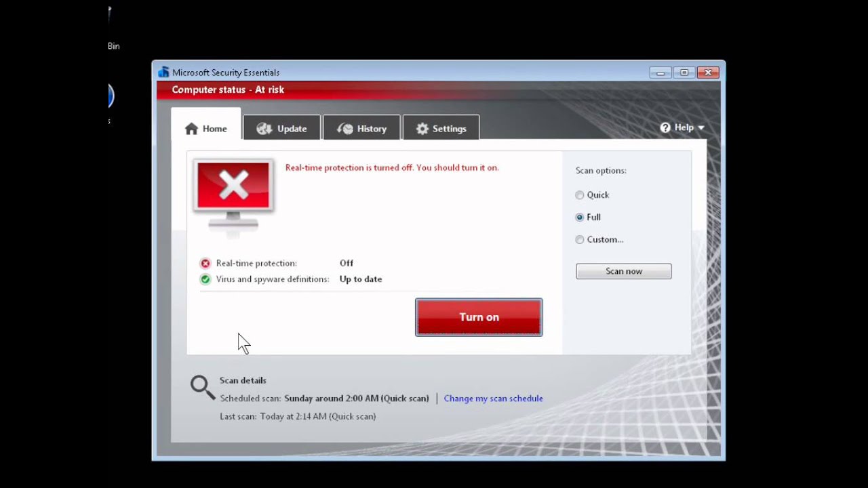Minimize the Security Essentials window

click(x=660, y=73)
